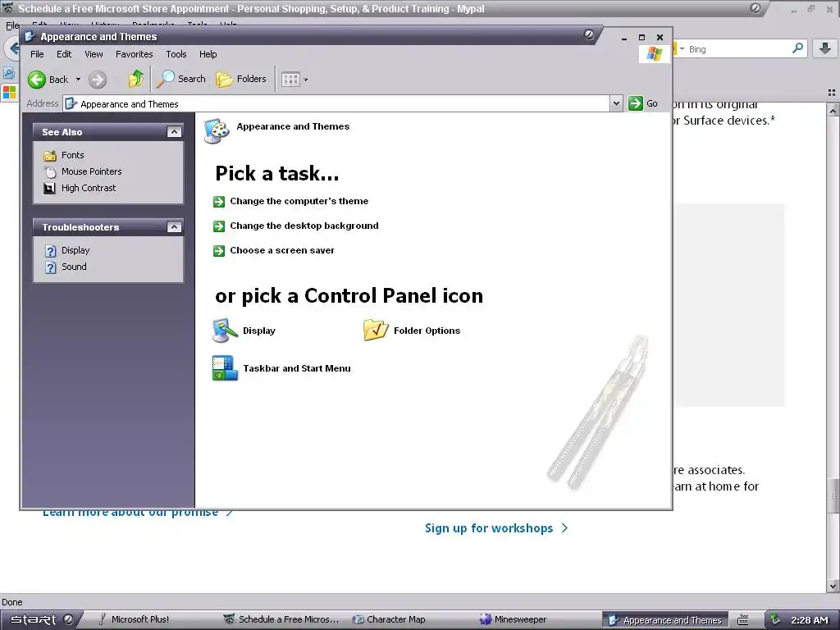840x630 pixels.
Task: Click the Sound troubleshooter question icon
Action: coord(50,267)
